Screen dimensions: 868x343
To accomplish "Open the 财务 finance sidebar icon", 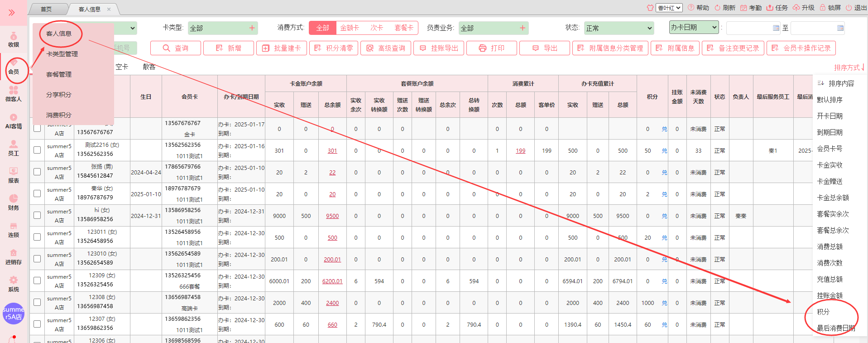I will point(14,203).
